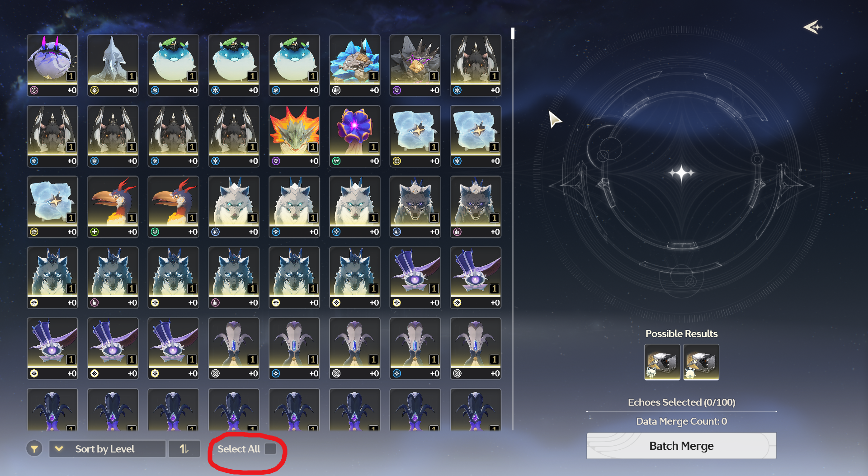Image resolution: width=868 pixels, height=476 pixels.
Task: Select the dark spiked rock echo
Action: point(415,65)
